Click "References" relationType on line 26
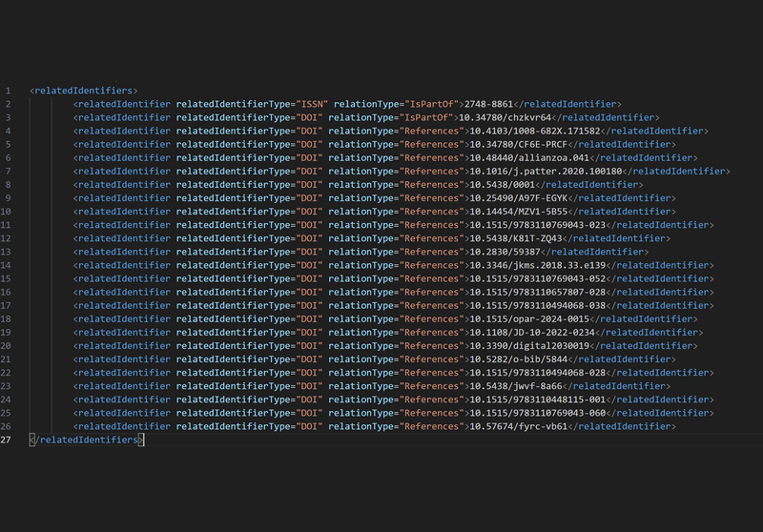This screenshot has width=763, height=532. (432, 426)
